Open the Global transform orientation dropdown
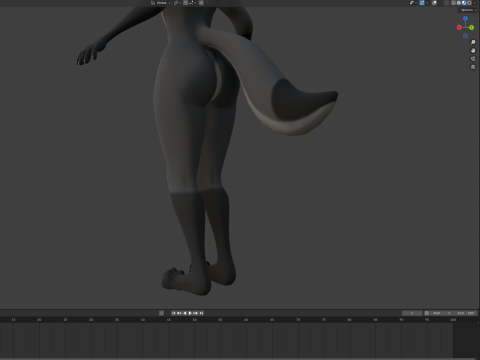The width and height of the screenshot is (480, 360). tap(161, 3)
